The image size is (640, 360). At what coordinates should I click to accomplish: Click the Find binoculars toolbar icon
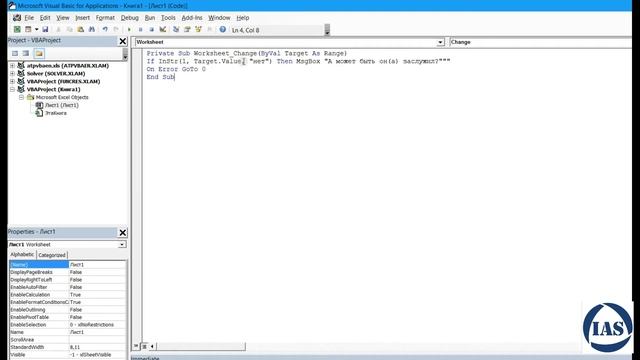pyautogui.click(x=92, y=29)
